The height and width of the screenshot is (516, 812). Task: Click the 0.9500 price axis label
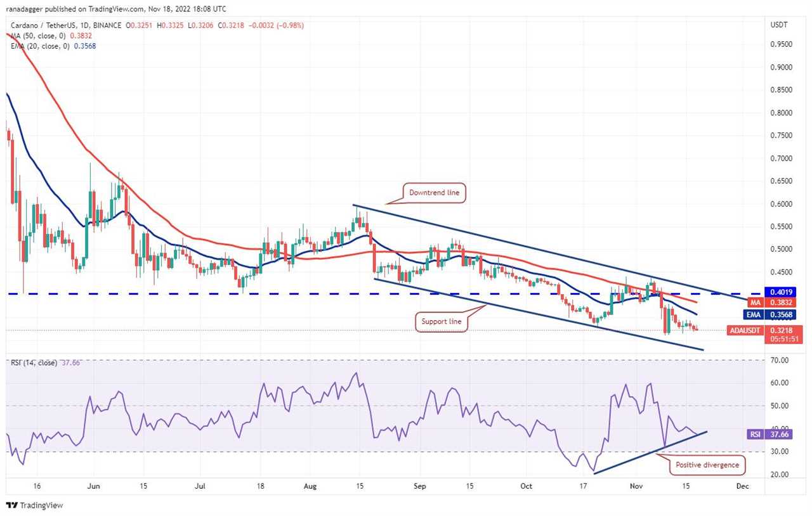click(783, 44)
